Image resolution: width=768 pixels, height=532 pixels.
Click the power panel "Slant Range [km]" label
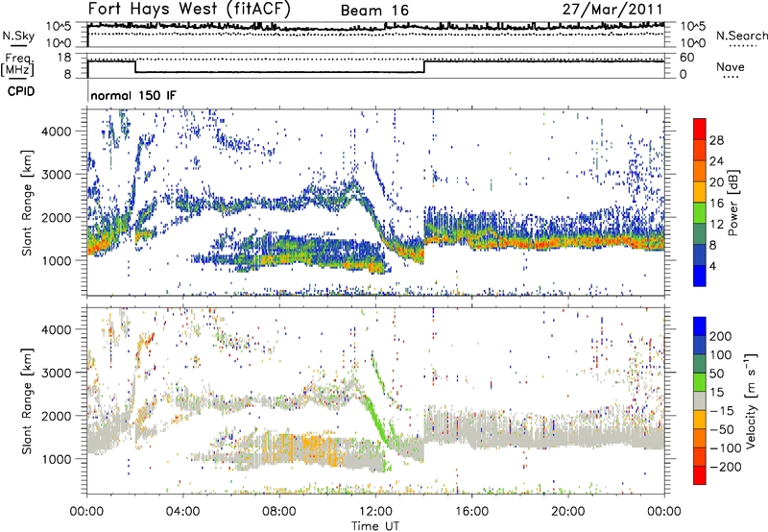(x=27, y=203)
